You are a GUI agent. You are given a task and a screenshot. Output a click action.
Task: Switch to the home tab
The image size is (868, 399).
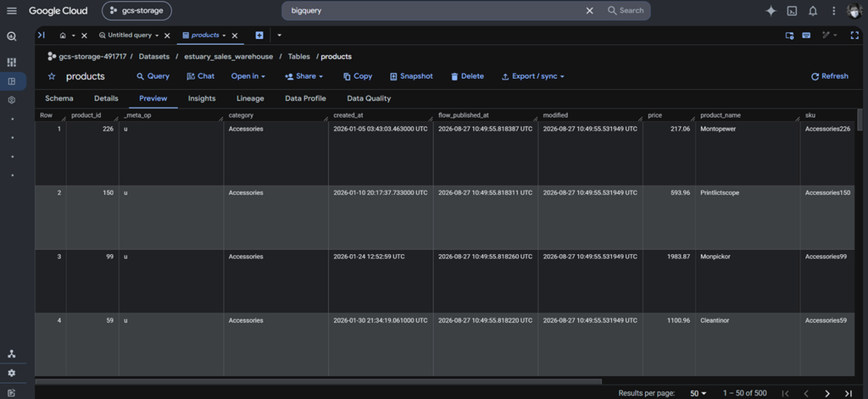(63, 36)
